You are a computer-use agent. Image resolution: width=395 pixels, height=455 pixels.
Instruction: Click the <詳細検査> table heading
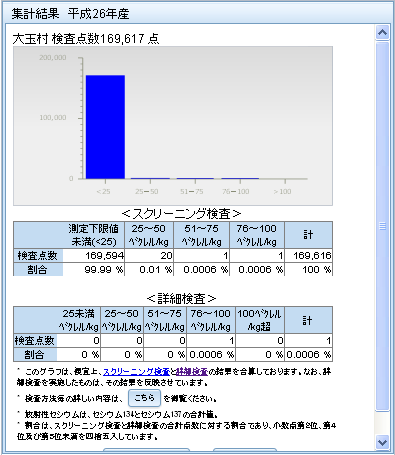[x=182, y=299]
